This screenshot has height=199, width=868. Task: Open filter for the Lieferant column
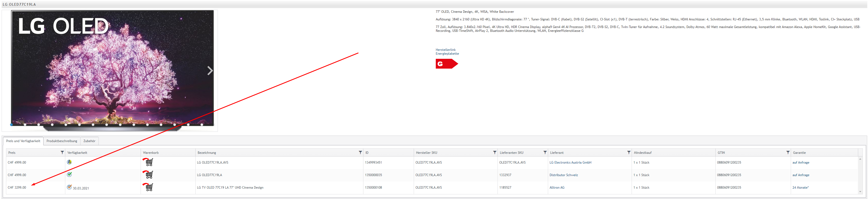point(628,152)
